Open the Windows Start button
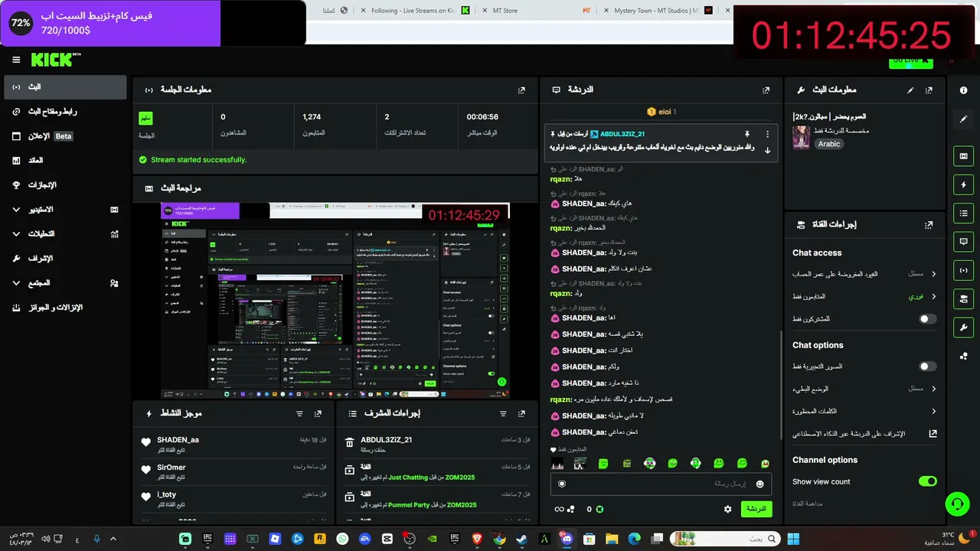This screenshot has width=980, height=551. pyautogui.click(x=793, y=539)
